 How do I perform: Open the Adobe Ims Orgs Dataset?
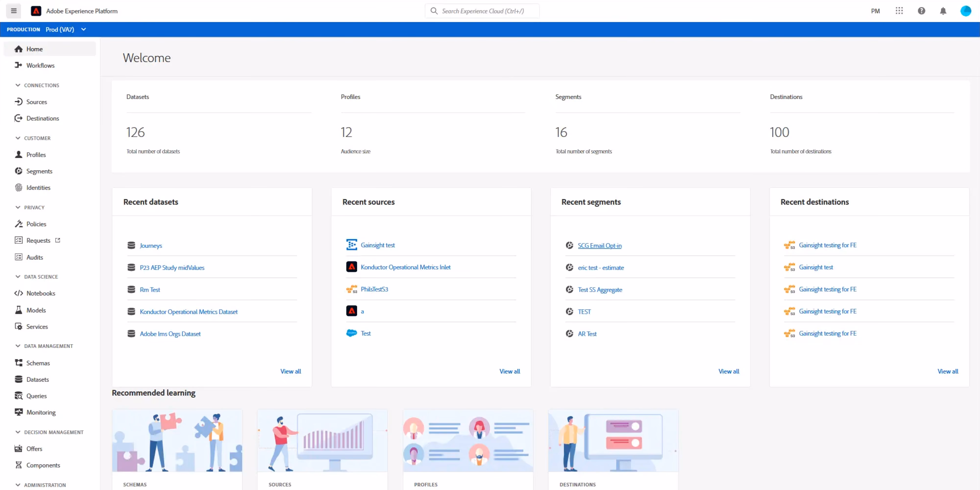(x=170, y=334)
